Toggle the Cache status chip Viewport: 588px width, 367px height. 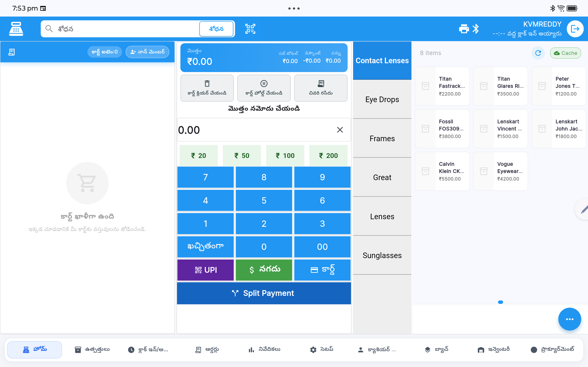point(565,53)
